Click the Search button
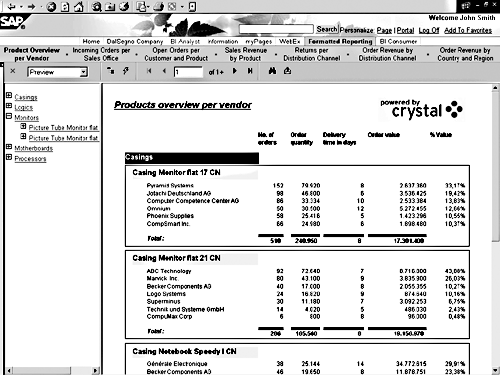 (327, 29)
